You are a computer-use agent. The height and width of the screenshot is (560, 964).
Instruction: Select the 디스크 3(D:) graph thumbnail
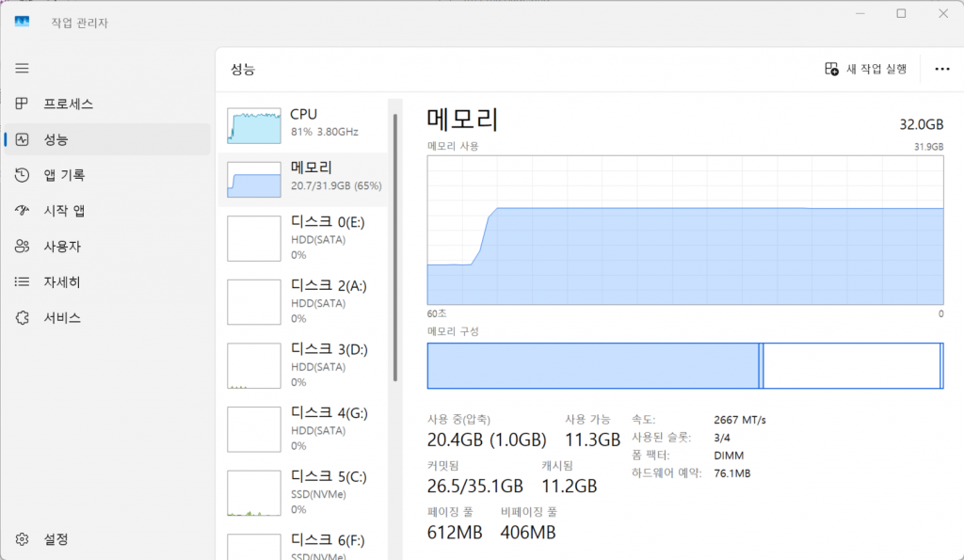click(x=254, y=366)
